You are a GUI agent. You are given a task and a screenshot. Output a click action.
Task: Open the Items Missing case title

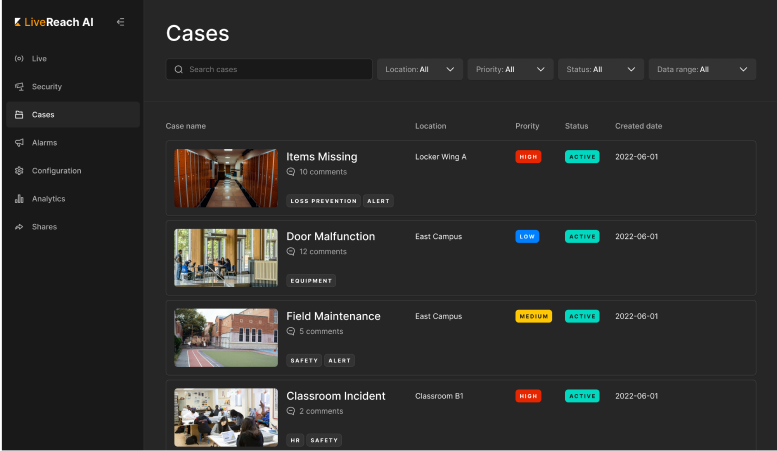[x=322, y=157]
